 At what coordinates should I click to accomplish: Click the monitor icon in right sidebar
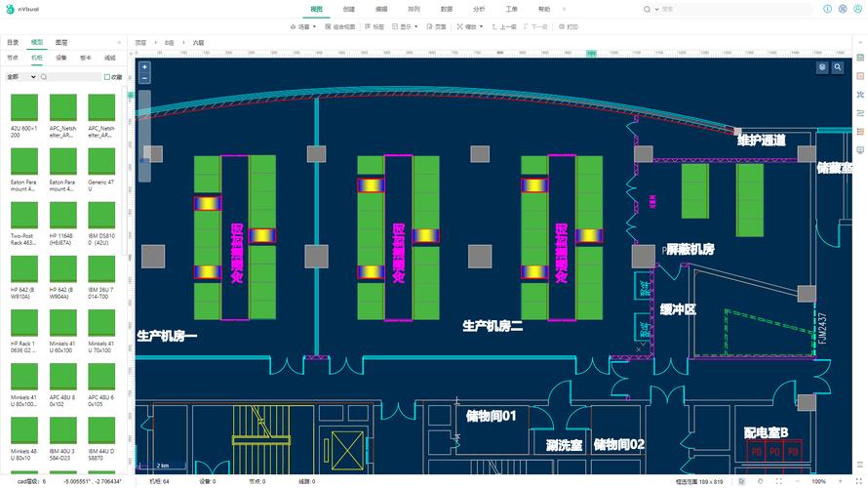tap(859, 150)
